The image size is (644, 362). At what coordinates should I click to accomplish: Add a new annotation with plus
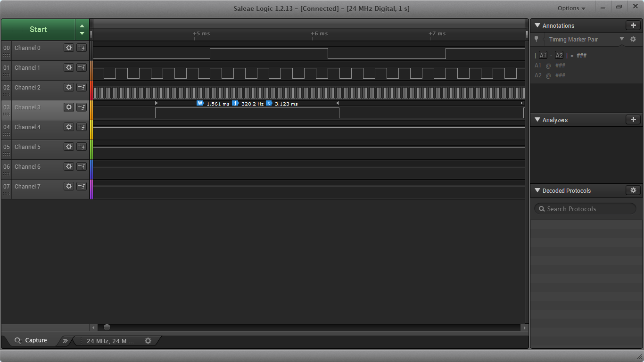pos(633,25)
